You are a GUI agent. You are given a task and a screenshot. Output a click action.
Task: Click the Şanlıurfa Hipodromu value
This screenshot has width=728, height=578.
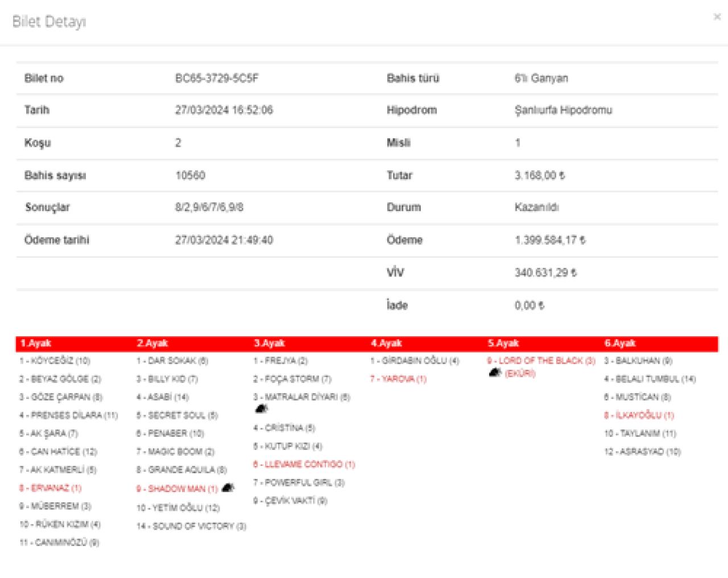pos(563,110)
